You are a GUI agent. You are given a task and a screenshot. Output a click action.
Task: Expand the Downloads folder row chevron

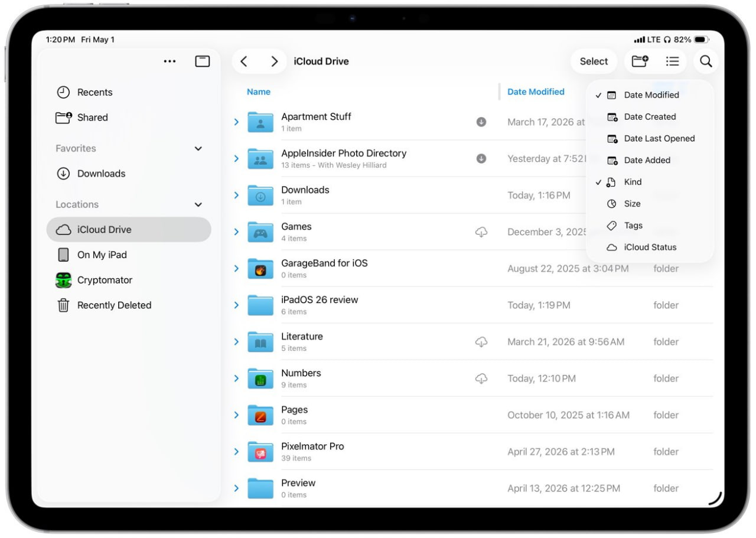[x=236, y=195]
